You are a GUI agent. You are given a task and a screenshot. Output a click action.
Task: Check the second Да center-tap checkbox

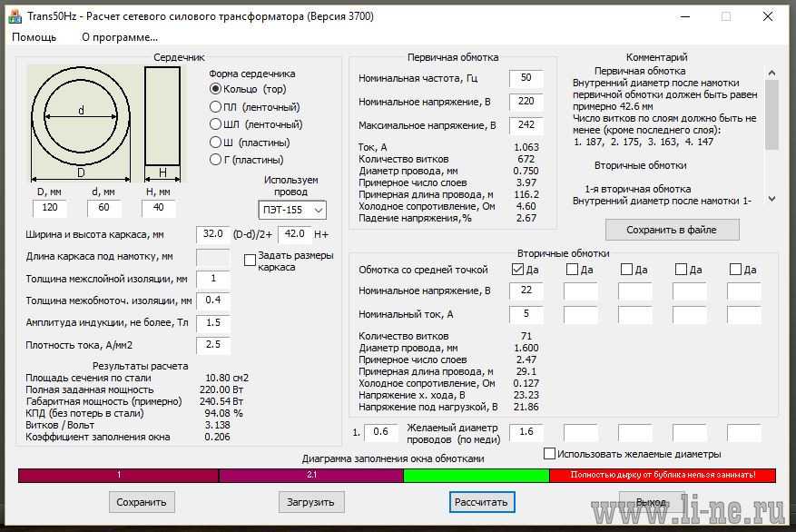point(572,269)
